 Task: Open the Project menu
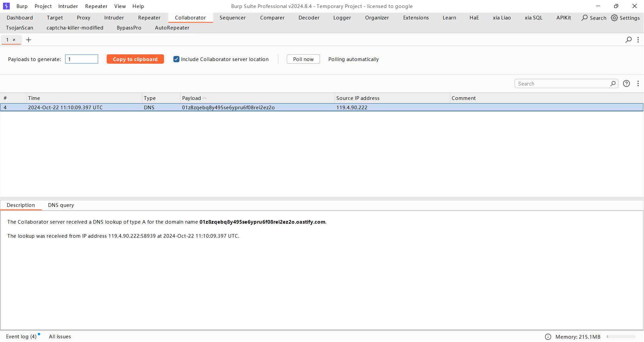pyautogui.click(x=43, y=6)
